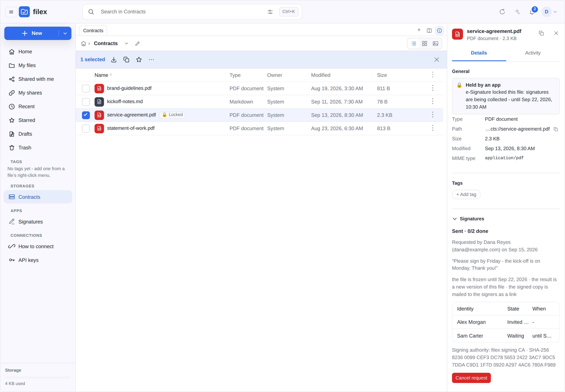Check the kickoff-notes.md checkbox

tap(86, 102)
